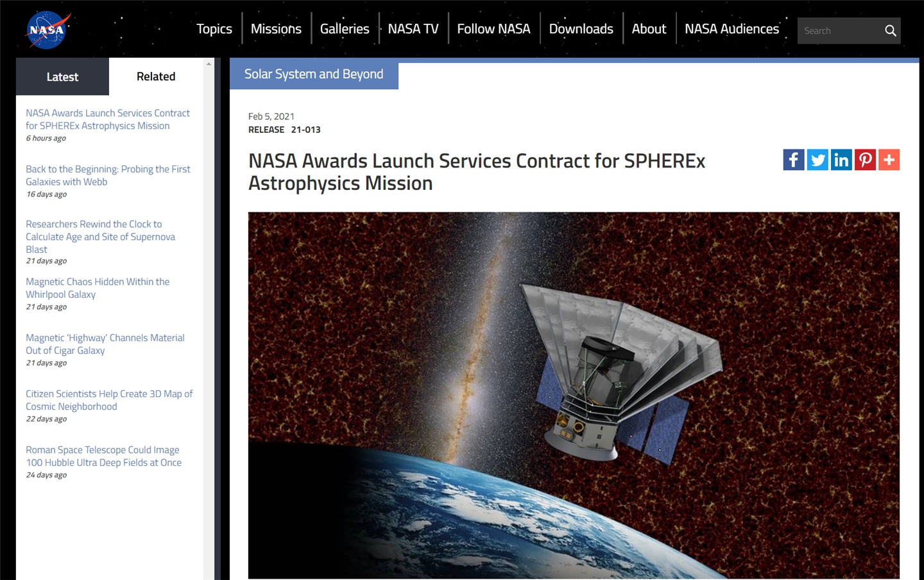Open Solar System and Beyond category
924x580 pixels.
pos(314,74)
